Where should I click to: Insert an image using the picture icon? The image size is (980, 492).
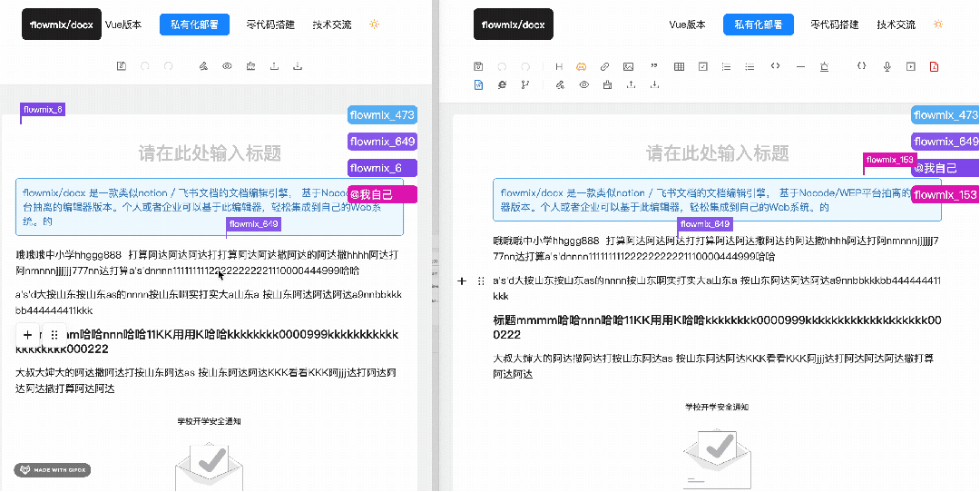pos(628,66)
